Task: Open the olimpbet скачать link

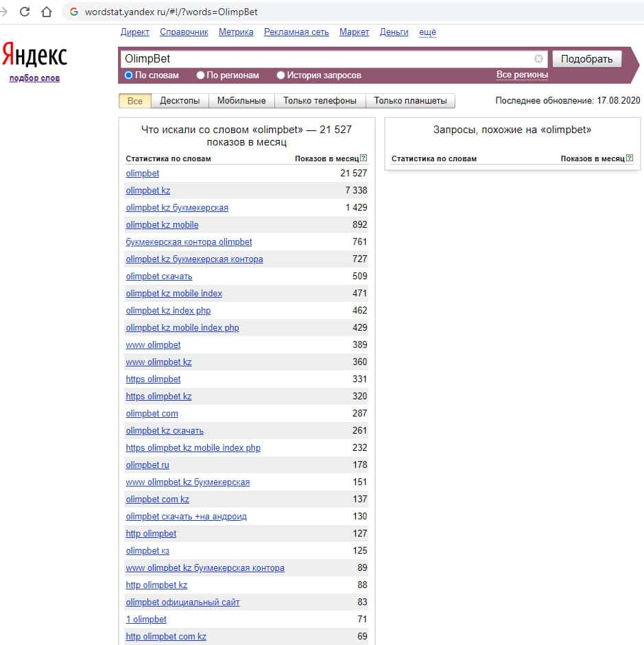Action: (159, 277)
